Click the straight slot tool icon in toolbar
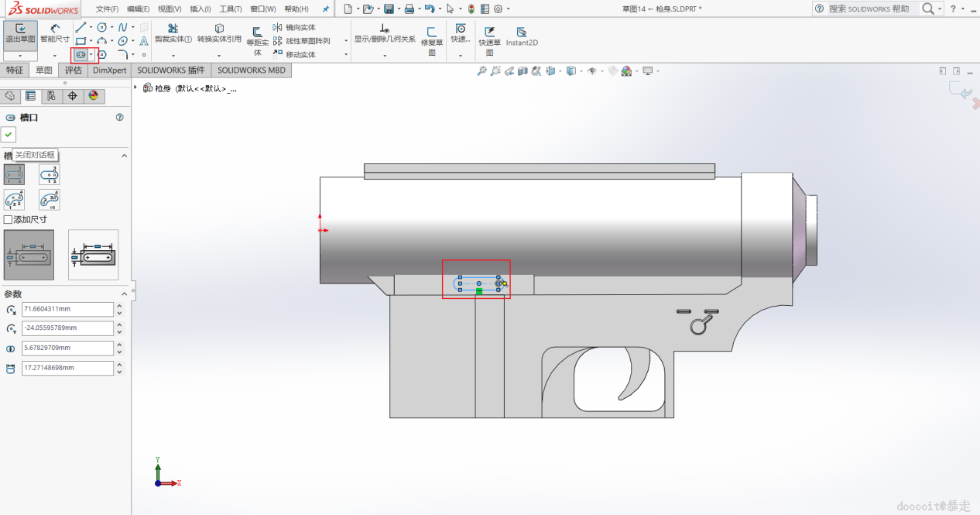 (80, 54)
